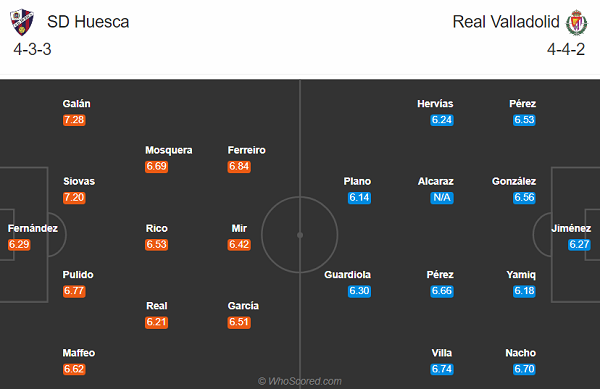
Task: Select player Guardiola on the pitch
Action: pyautogui.click(x=347, y=275)
